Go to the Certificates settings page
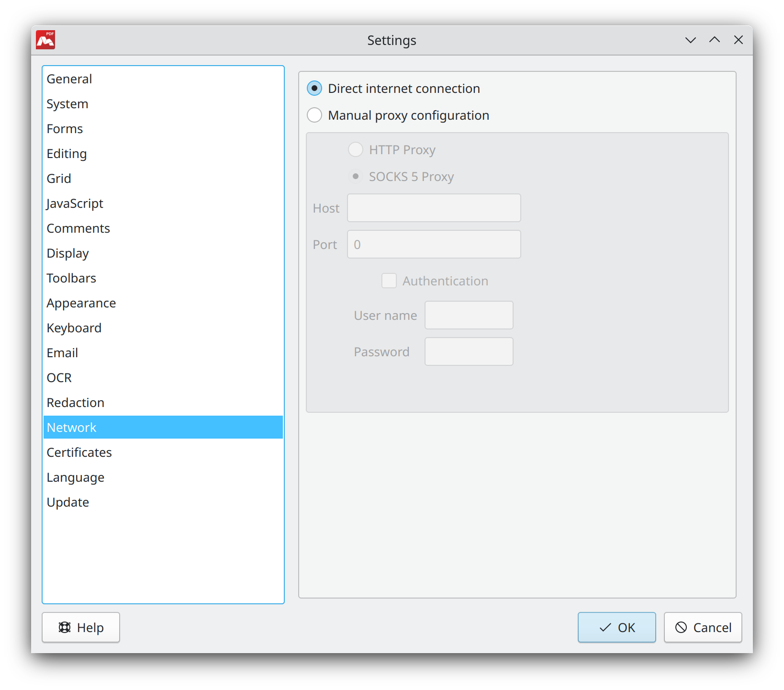The width and height of the screenshot is (784, 690). click(x=163, y=452)
